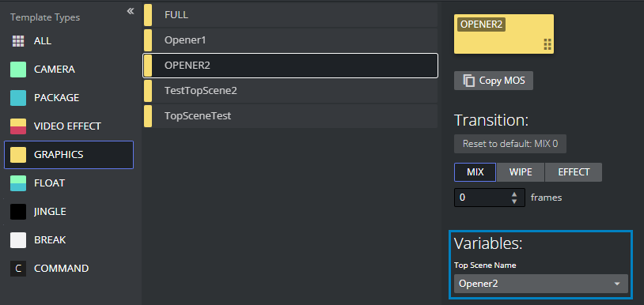This screenshot has width=644, height=305.
Task: Click the yellow OPENER2 template tile
Action: [x=503, y=34]
